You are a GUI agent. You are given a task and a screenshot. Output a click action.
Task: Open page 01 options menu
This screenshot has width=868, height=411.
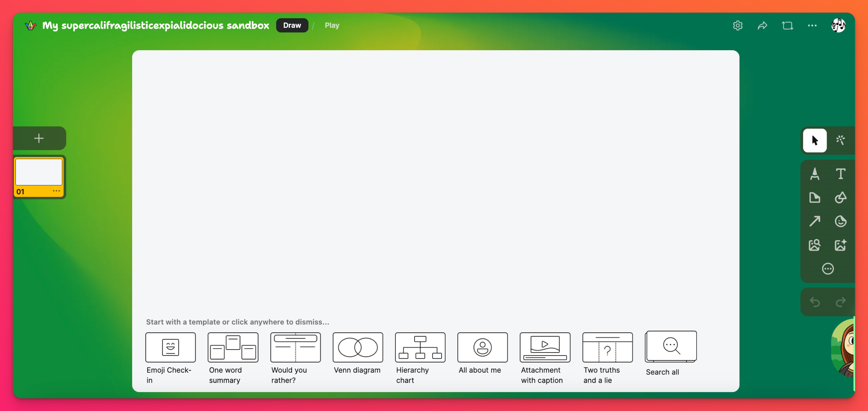56,191
